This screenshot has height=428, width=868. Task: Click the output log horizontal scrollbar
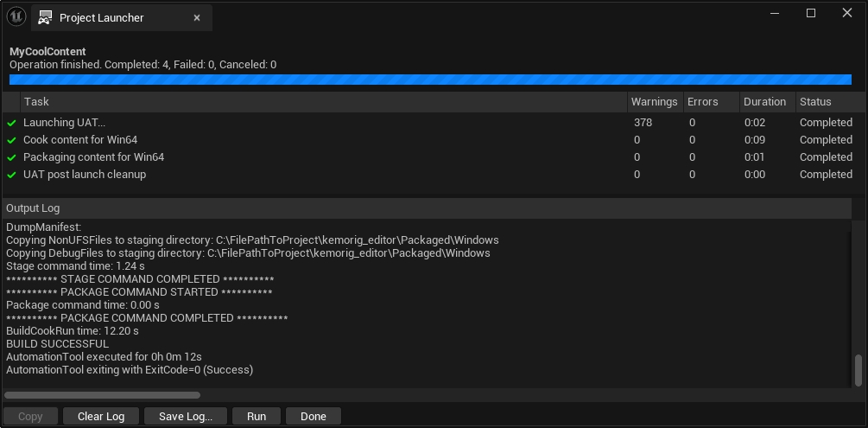[102, 395]
